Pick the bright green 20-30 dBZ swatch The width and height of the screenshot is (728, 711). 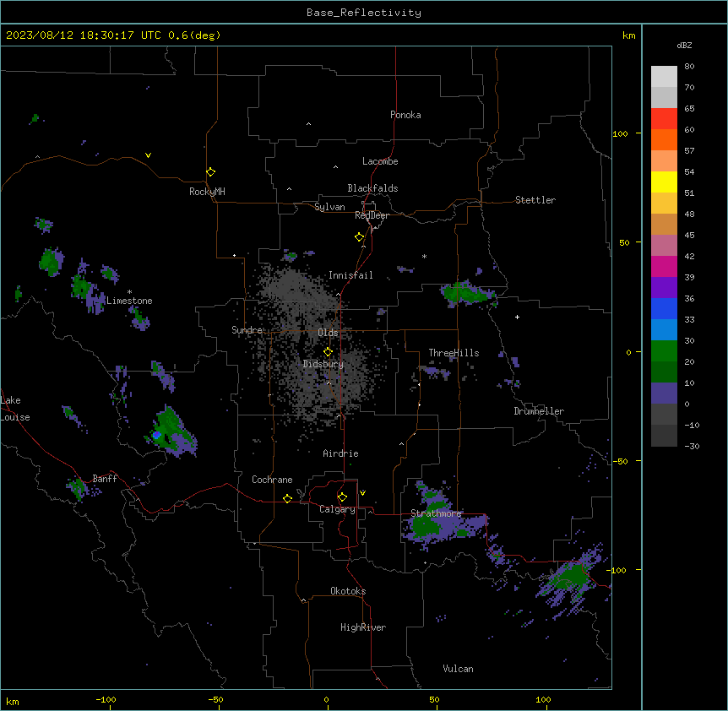(x=664, y=351)
